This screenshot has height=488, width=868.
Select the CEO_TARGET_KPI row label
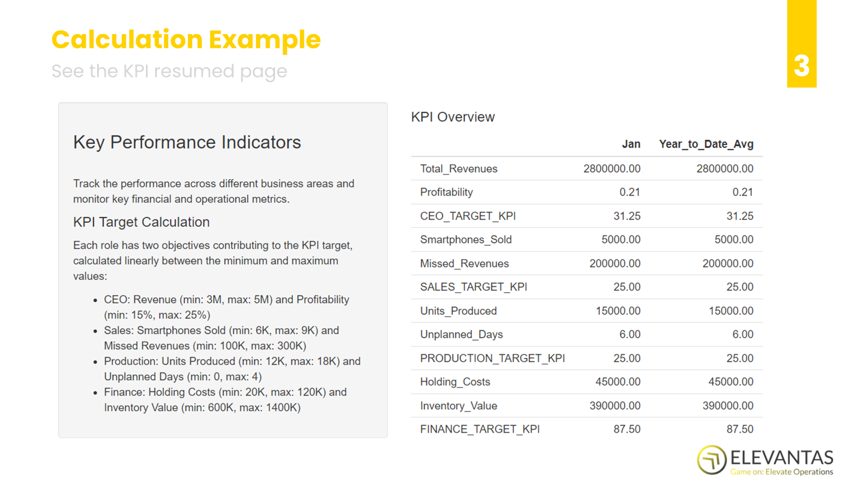pos(468,216)
